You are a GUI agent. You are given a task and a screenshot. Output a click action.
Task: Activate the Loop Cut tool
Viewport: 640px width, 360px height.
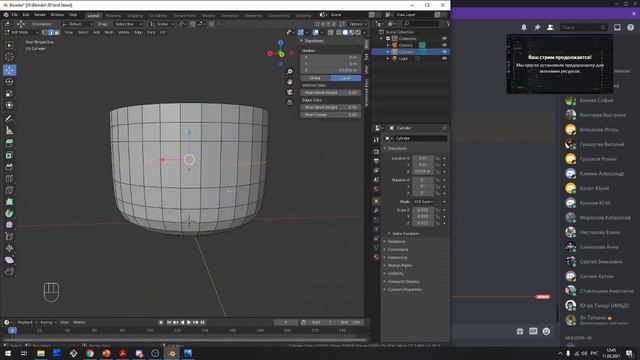(9, 178)
